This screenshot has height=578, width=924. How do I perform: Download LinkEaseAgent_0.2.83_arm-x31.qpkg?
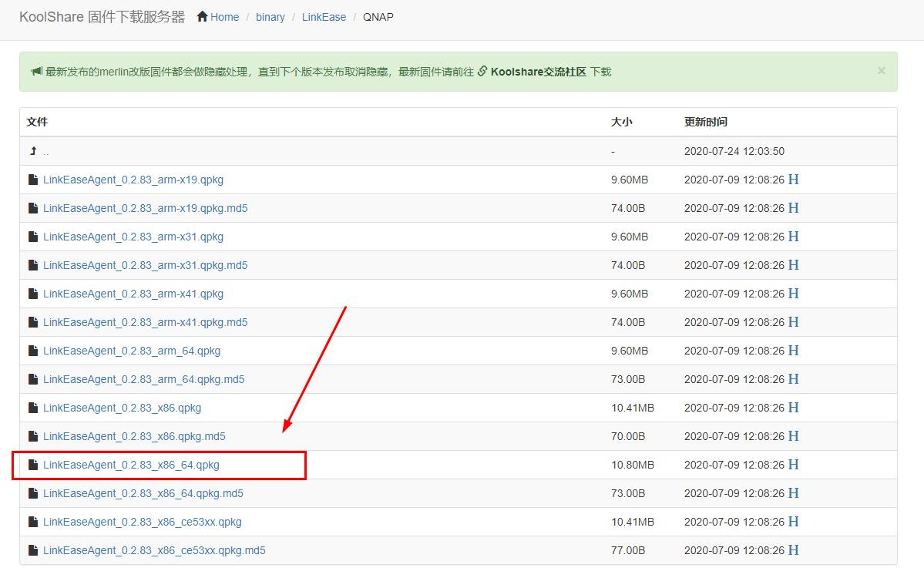click(x=133, y=237)
